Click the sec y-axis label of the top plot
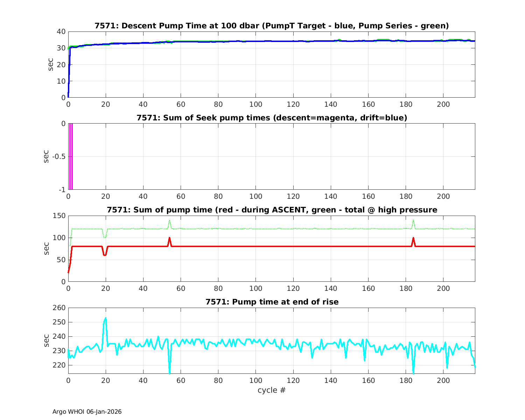The width and height of the screenshot is (525, 420). tap(51, 64)
